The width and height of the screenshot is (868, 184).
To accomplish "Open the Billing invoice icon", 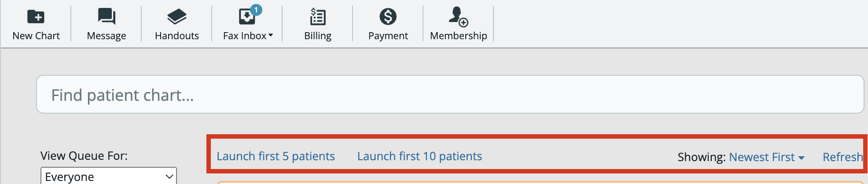I will pos(318,17).
